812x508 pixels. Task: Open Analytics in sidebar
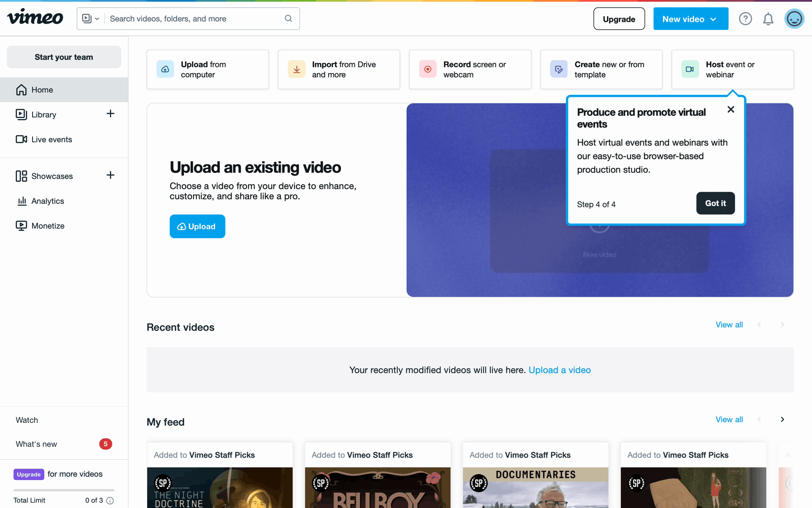pyautogui.click(x=40, y=201)
